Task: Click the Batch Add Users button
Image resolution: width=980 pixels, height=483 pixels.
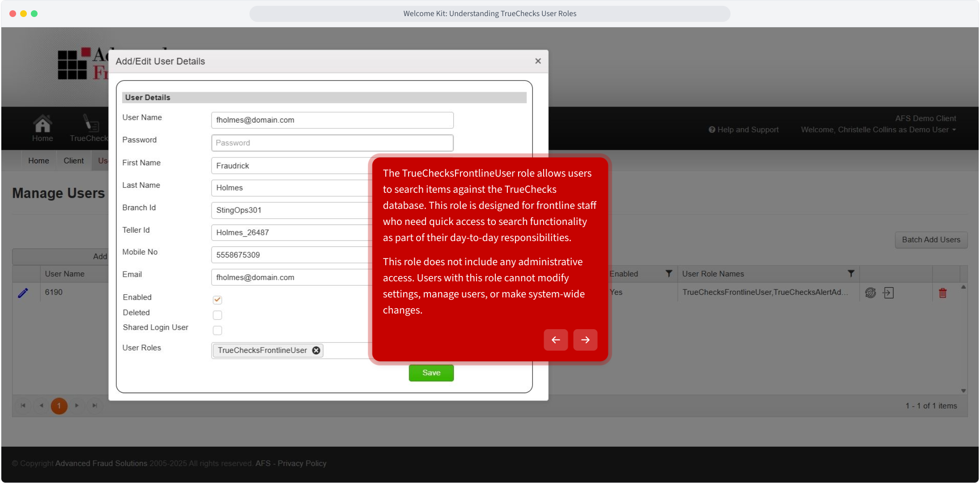Action: coord(931,240)
